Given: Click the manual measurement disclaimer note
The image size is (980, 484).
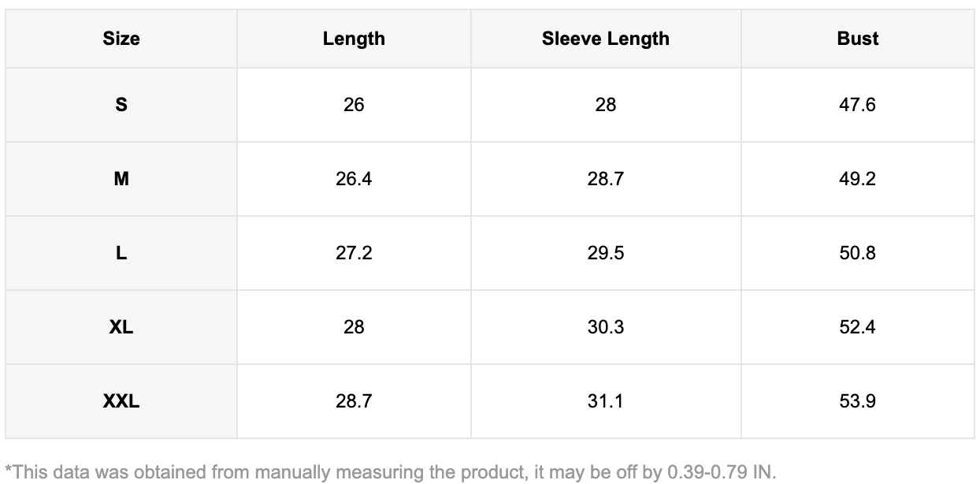Looking at the screenshot, I should tap(391, 472).
